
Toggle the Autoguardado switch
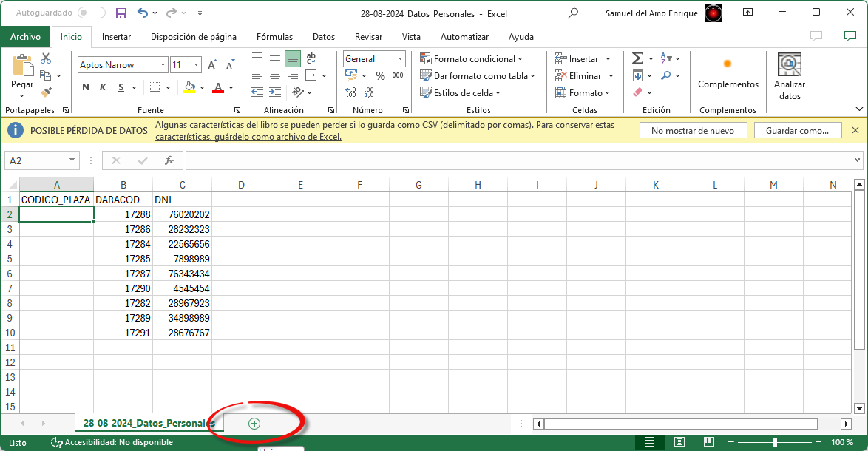pos(92,13)
